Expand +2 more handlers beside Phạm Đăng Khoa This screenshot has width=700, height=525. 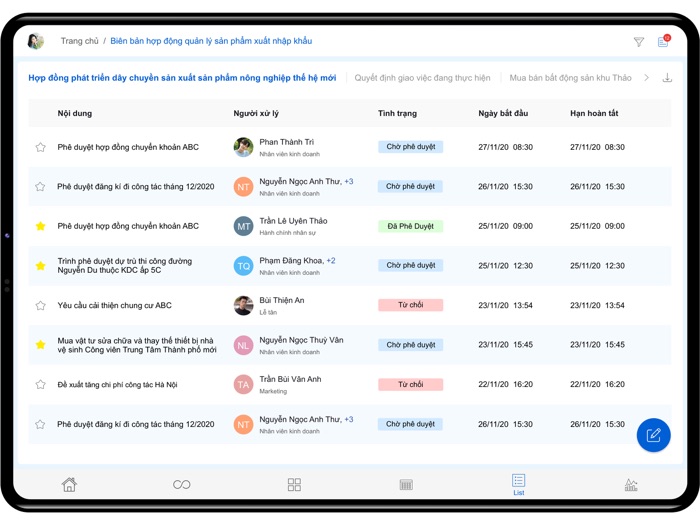click(331, 261)
